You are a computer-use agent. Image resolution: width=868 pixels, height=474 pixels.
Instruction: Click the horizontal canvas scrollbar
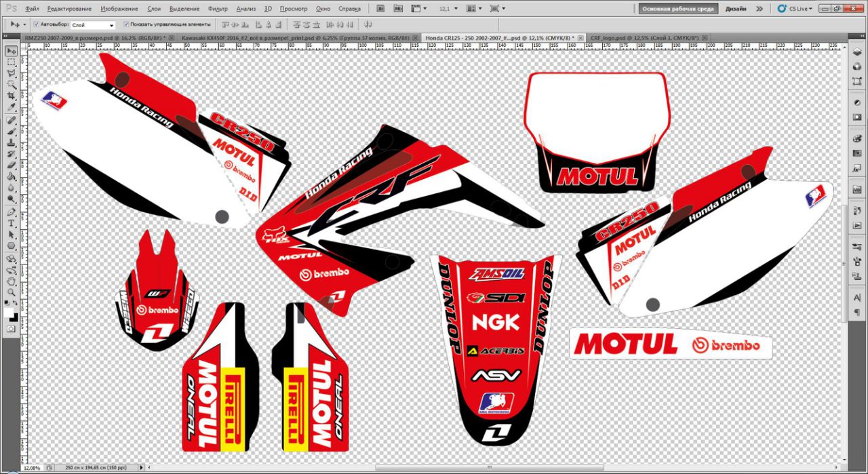pos(488,467)
